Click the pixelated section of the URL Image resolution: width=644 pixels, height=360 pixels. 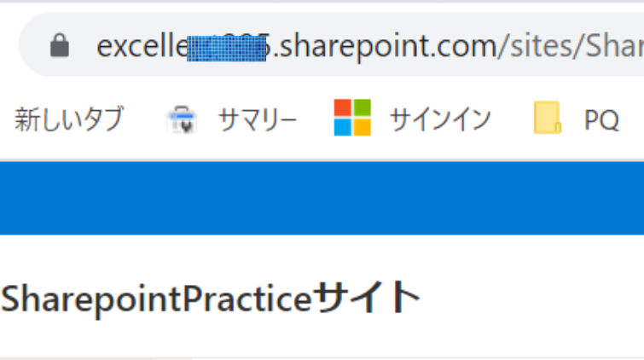[x=227, y=46]
